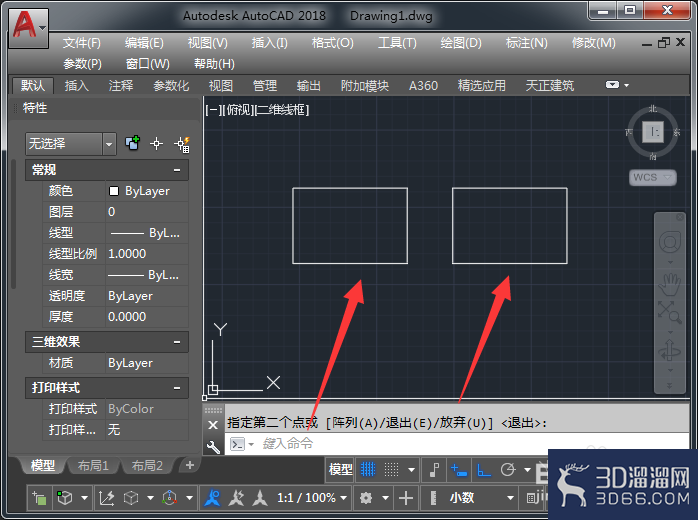Image resolution: width=698 pixels, height=520 pixels.
Task: Switch to the 布局2 layout tab
Action: [x=147, y=466]
